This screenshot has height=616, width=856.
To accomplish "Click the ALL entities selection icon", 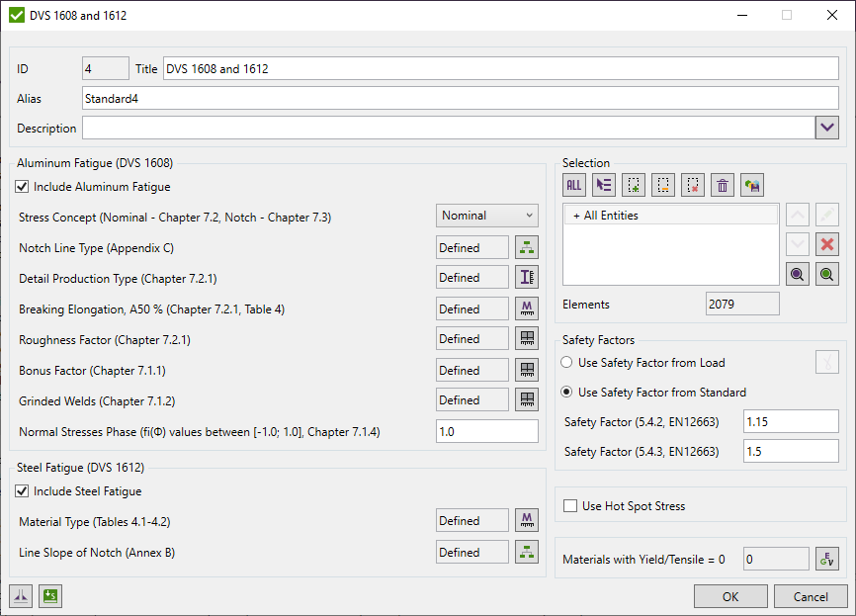I will (573, 184).
